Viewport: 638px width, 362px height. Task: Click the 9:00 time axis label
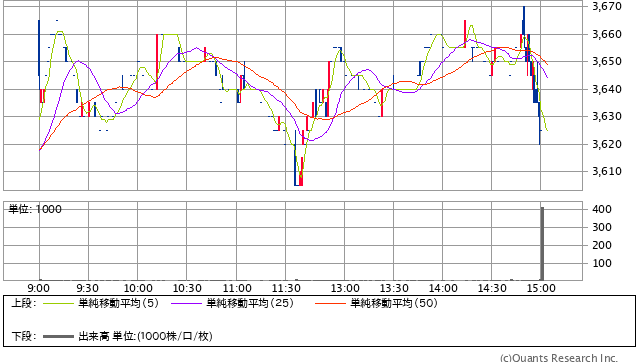click(39, 288)
